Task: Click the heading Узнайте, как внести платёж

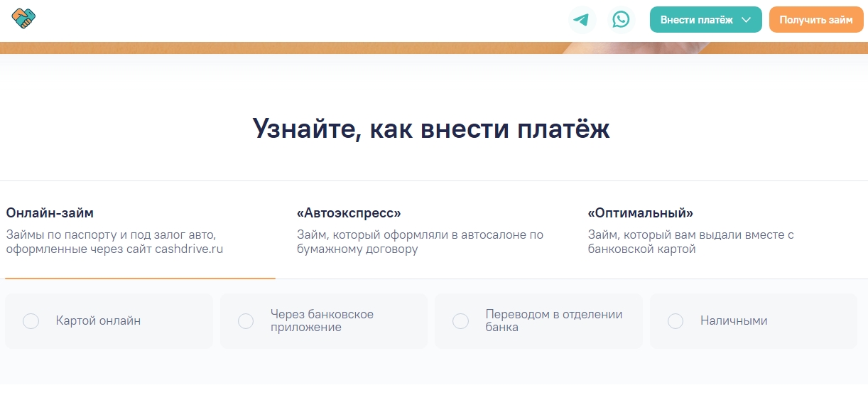Action: 431,129
